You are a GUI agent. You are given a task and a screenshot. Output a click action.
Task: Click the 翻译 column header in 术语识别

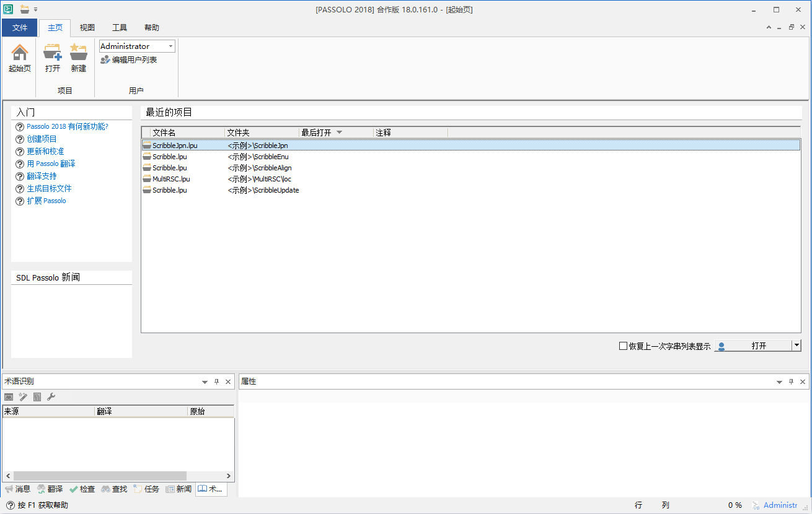pos(141,411)
